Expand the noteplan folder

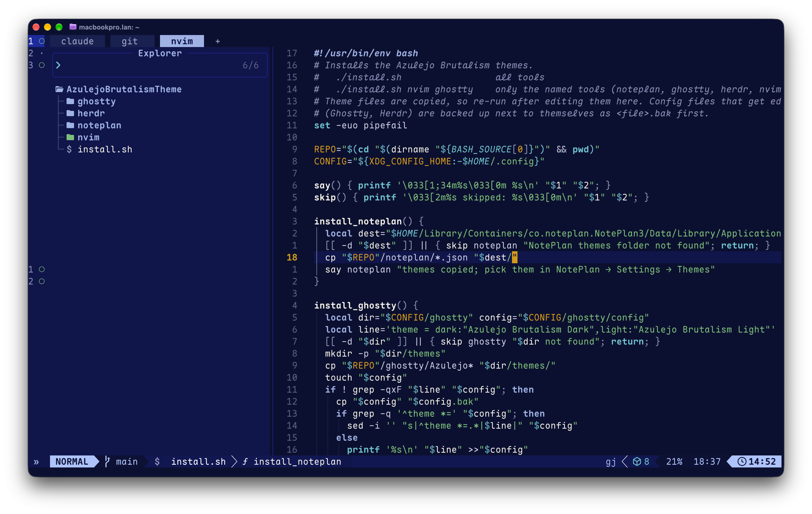coord(94,125)
